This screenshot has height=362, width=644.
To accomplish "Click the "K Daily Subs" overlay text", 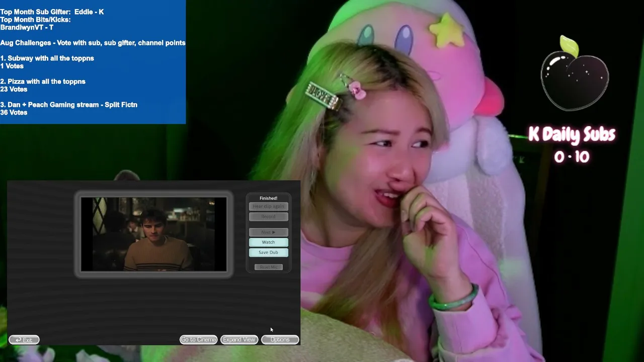I will point(572,134).
